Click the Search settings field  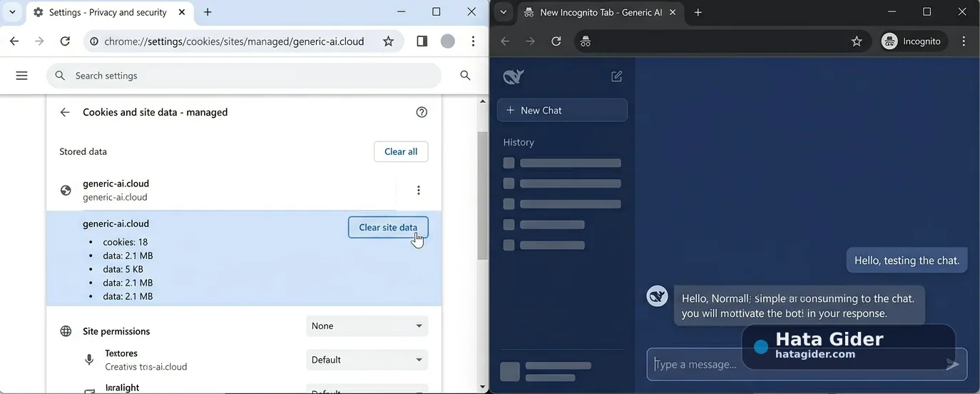(244, 76)
